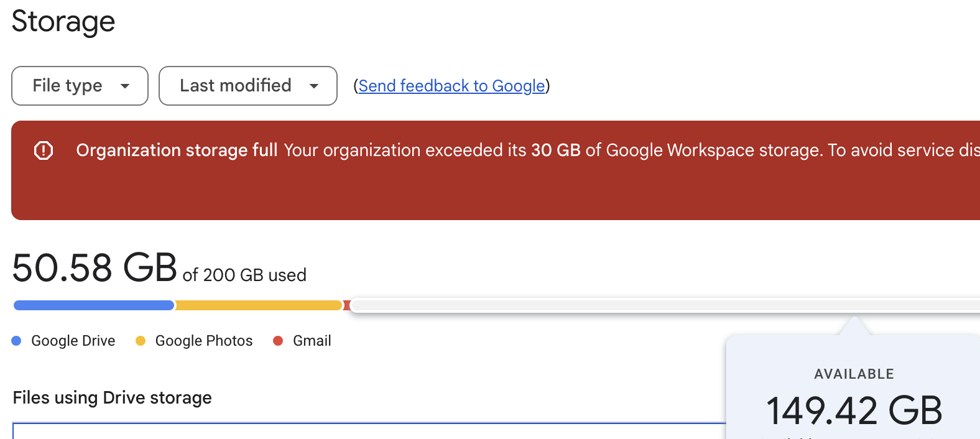980x439 pixels.
Task: Select the yellow Photos segment of storage bar
Action: (259, 305)
